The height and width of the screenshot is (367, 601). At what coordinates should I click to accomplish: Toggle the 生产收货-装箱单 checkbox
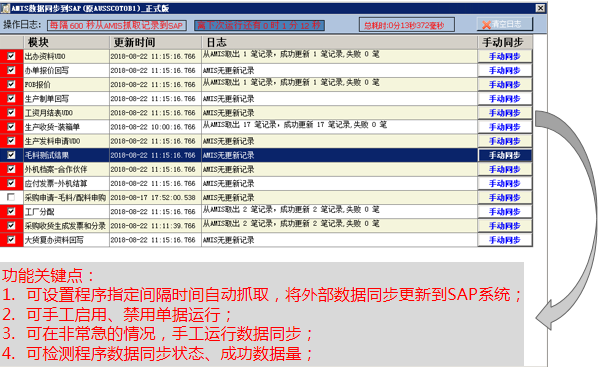(x=11, y=127)
